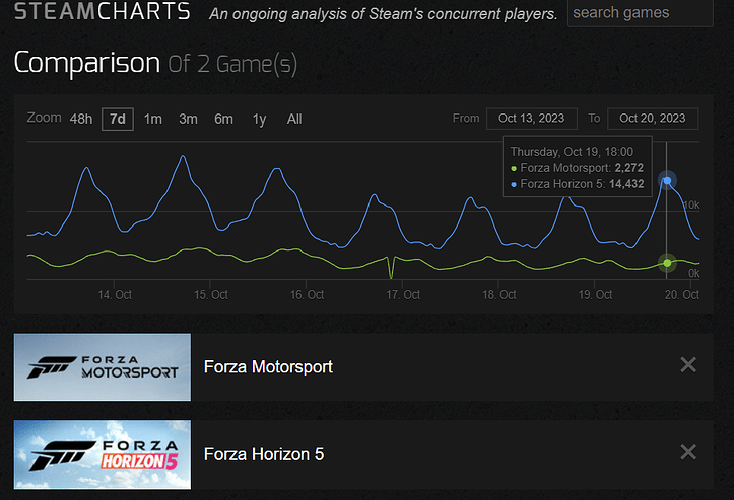Click the 20. Oct axis label
The width and height of the screenshot is (734, 500).
click(x=682, y=294)
